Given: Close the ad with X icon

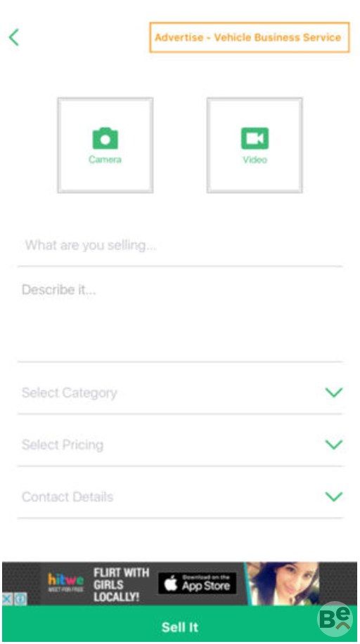Looking at the screenshot, I should click(8, 599).
